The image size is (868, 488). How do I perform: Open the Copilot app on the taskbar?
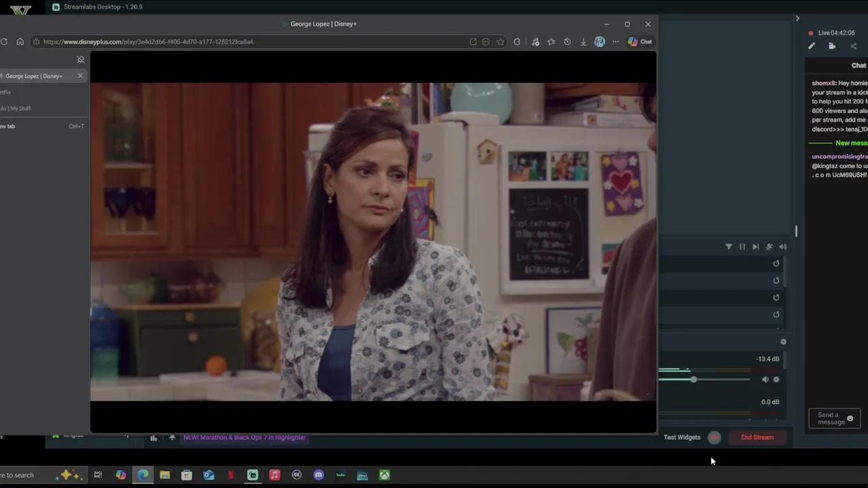[121, 475]
